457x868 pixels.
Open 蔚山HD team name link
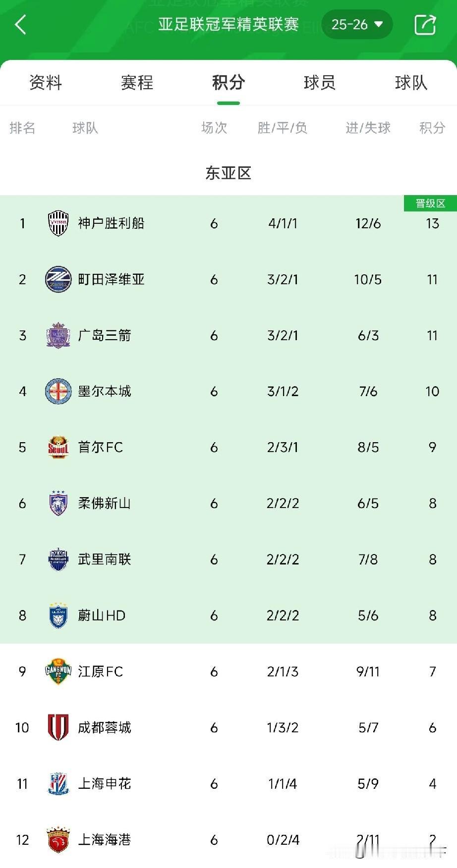click(x=102, y=615)
